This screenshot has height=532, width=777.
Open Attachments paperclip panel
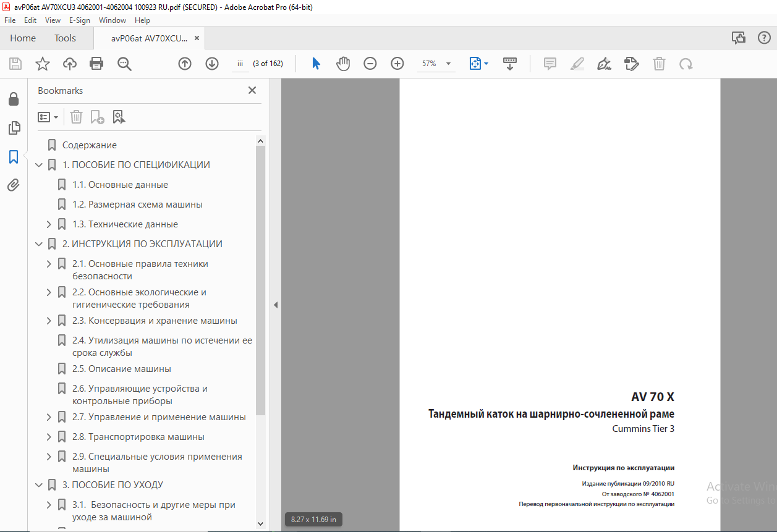click(14, 185)
